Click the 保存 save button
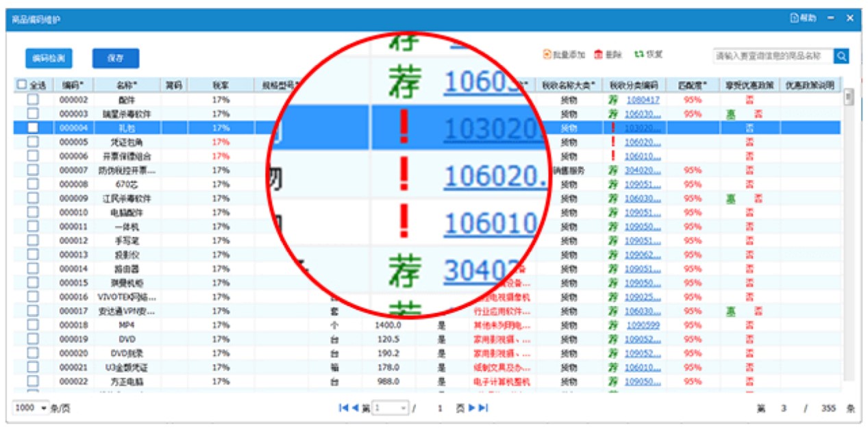 pyautogui.click(x=116, y=59)
